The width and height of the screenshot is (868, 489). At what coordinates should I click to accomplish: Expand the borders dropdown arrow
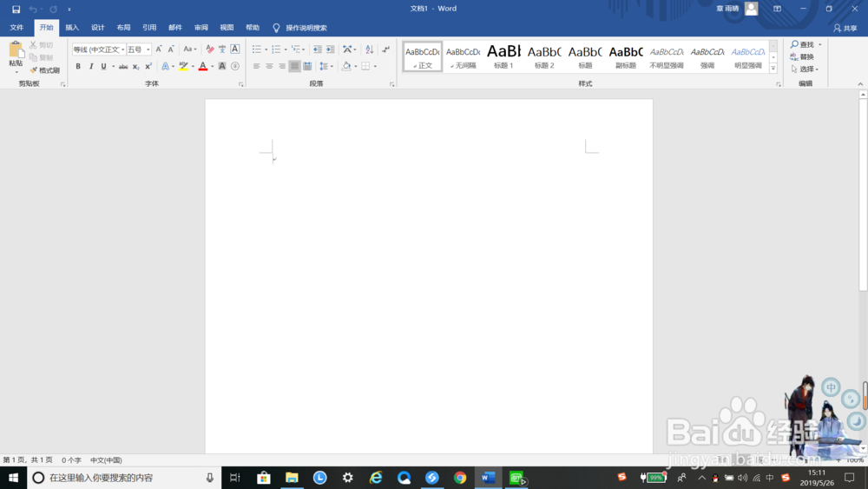(375, 67)
